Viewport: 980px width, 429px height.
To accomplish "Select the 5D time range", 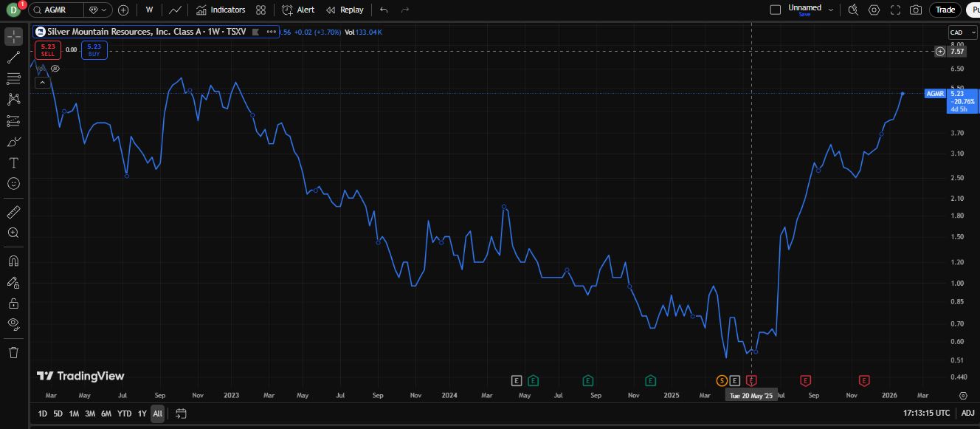I will [58, 413].
